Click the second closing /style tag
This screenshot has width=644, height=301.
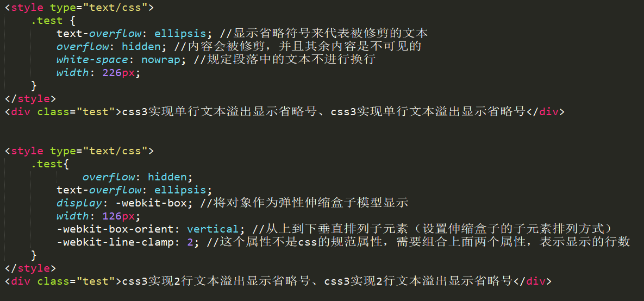(30, 268)
